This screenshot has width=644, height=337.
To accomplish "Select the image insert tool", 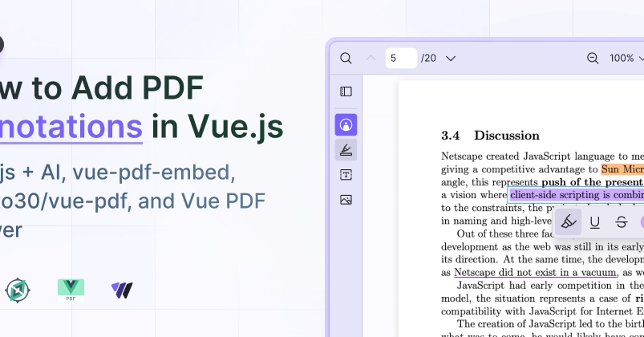I will tap(346, 200).
